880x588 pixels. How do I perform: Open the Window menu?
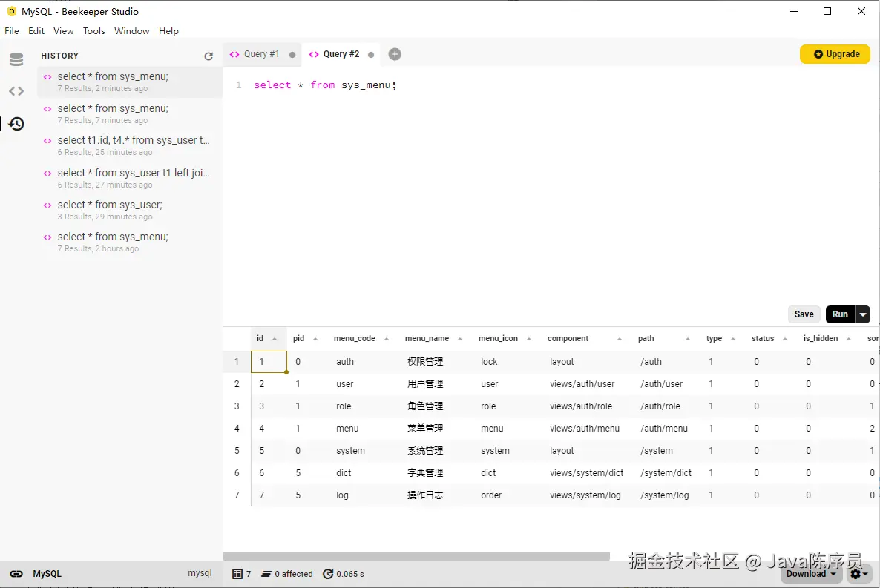pos(132,31)
